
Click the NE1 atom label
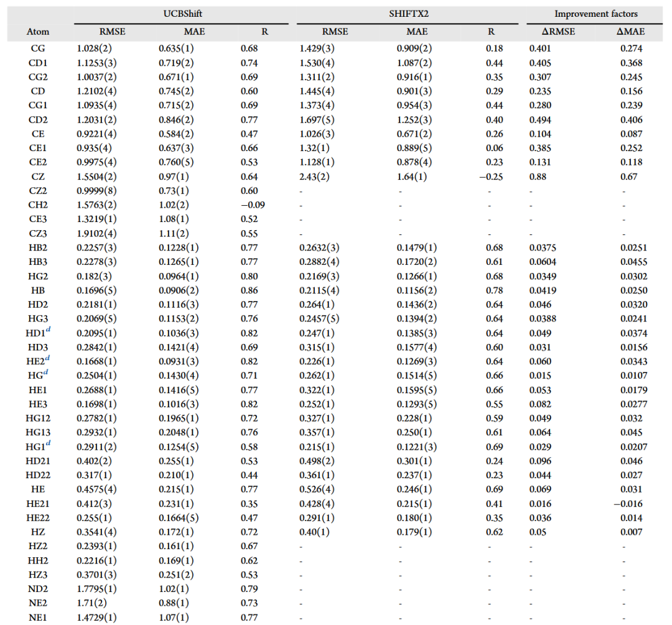(38, 618)
